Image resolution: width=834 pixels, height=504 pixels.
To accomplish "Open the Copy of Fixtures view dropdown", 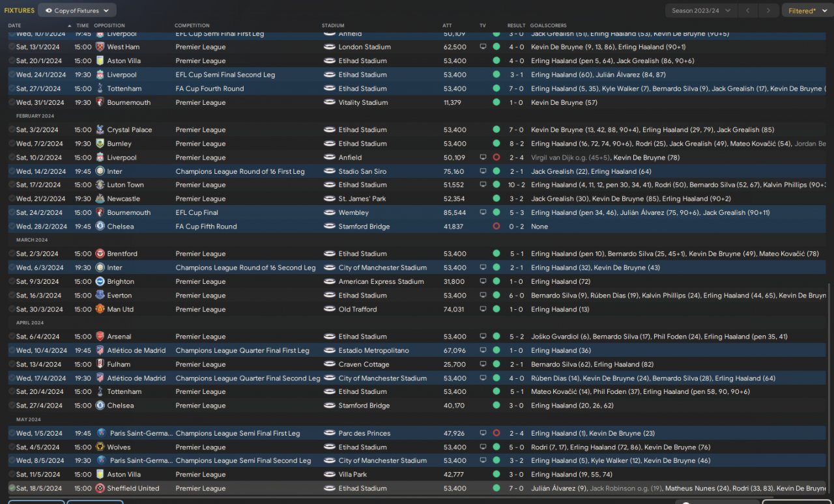I will point(77,10).
